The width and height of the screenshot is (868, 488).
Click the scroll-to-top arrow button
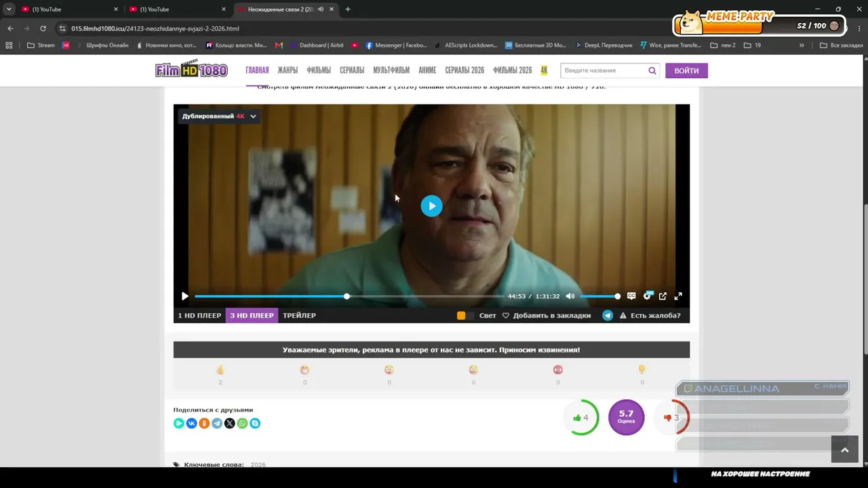pyautogui.click(x=844, y=450)
